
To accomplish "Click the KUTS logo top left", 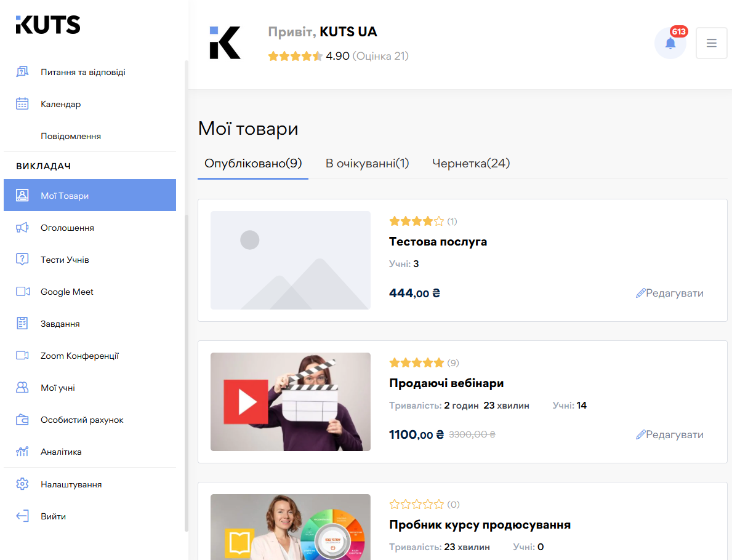I will click(x=47, y=25).
